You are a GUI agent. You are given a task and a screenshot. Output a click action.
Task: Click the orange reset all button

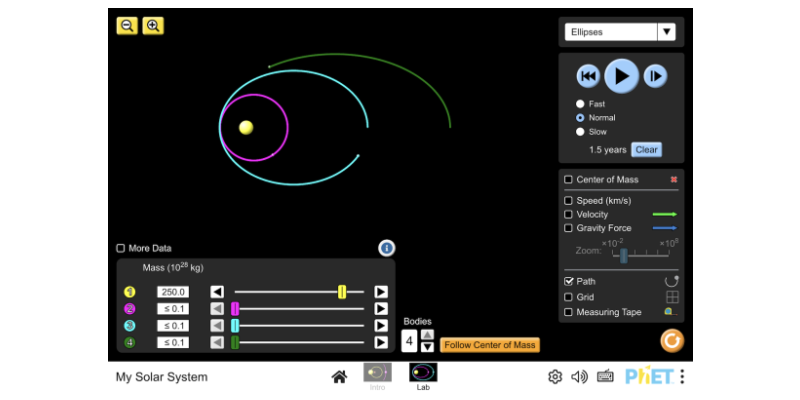pyautogui.click(x=672, y=341)
